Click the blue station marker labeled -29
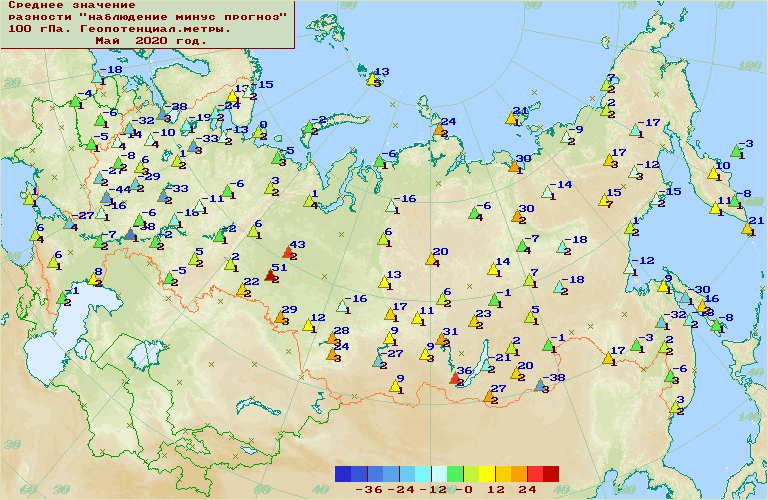768x500 pixels. click(x=137, y=184)
